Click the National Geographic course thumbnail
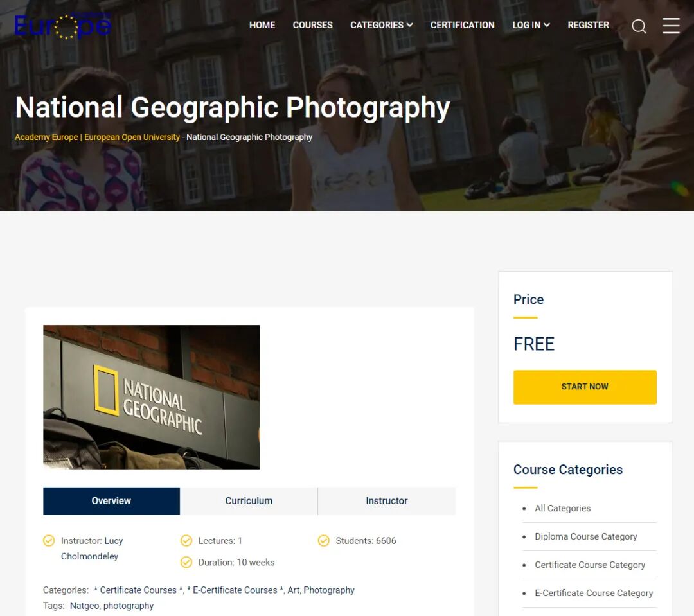Screen dimensions: 694x616 click(152, 397)
